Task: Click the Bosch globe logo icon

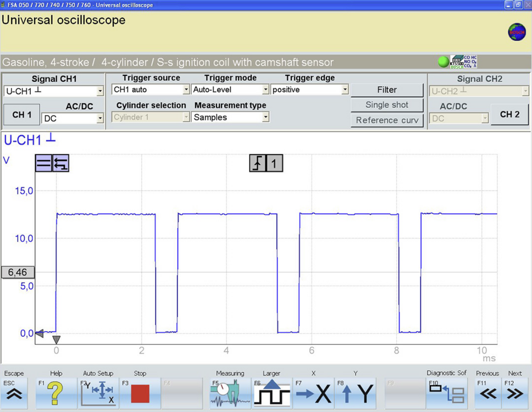Action: [x=517, y=32]
